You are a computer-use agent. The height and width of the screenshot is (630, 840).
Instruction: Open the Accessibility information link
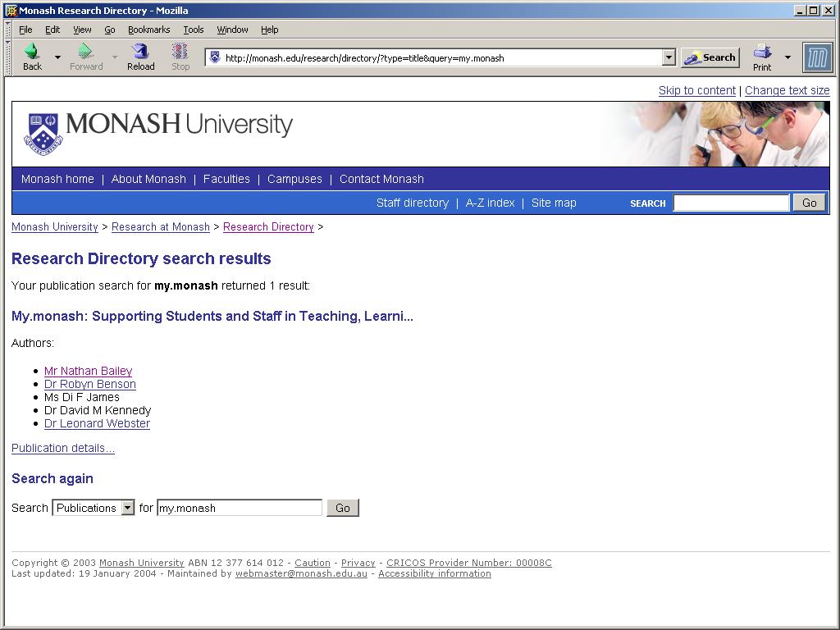(x=435, y=573)
